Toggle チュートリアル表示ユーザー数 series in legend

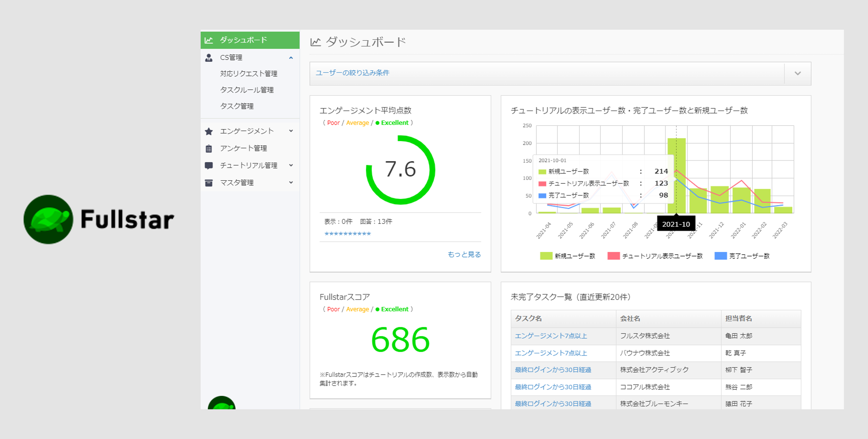(655, 256)
